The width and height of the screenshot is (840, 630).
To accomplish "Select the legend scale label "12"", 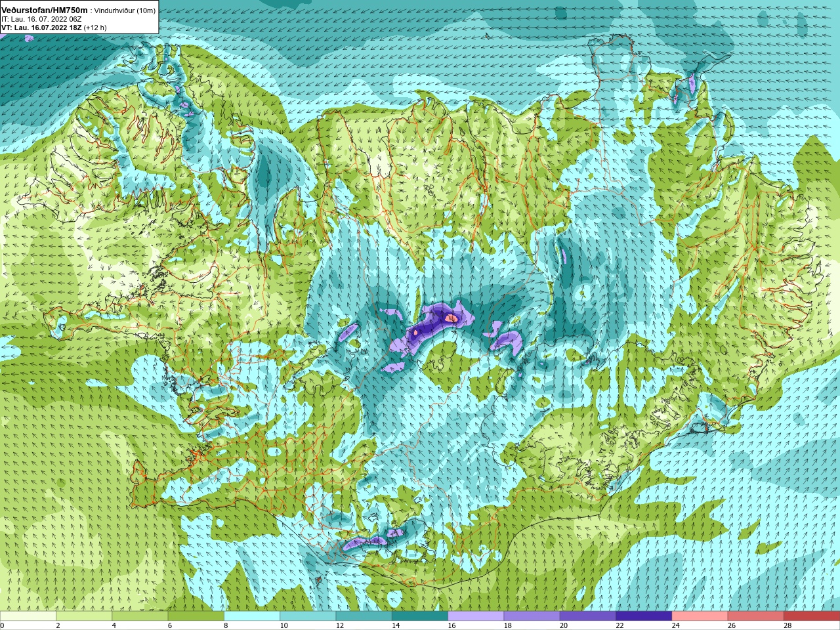I will tap(340, 625).
